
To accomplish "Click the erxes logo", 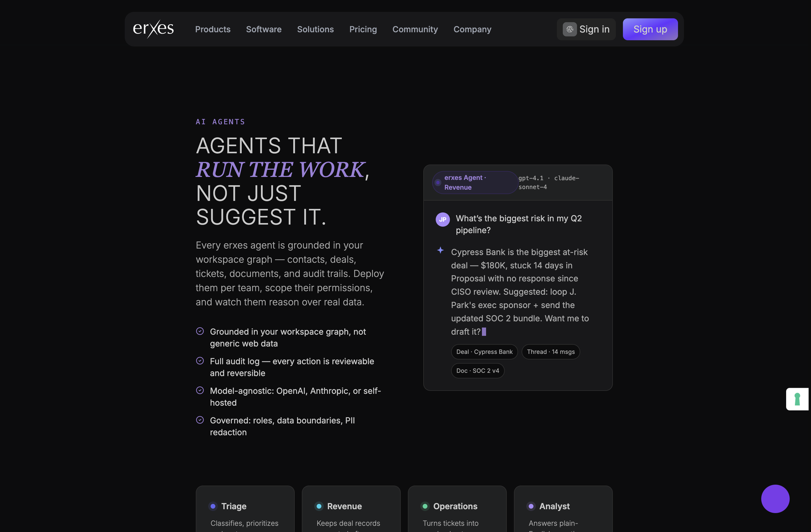I will [x=153, y=29].
